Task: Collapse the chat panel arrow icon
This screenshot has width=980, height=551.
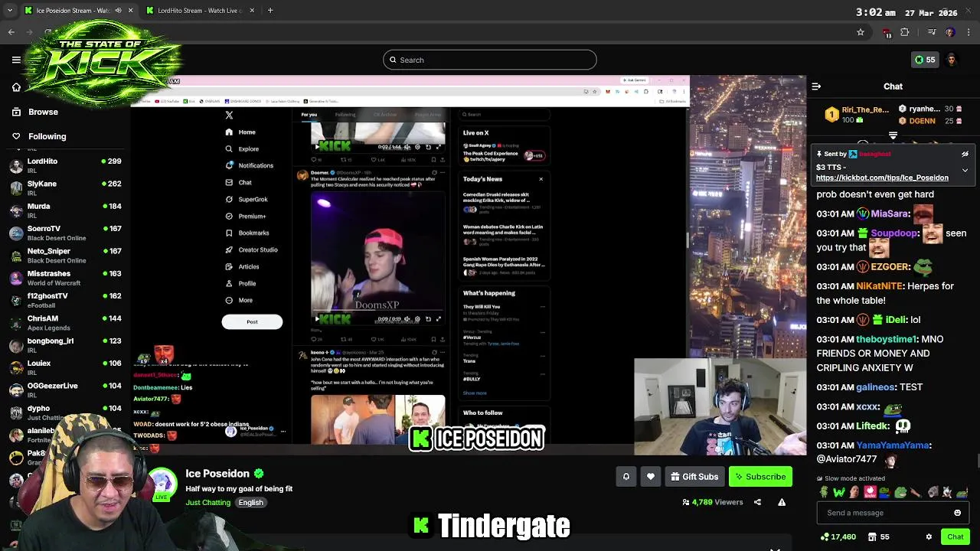Action: (816, 86)
